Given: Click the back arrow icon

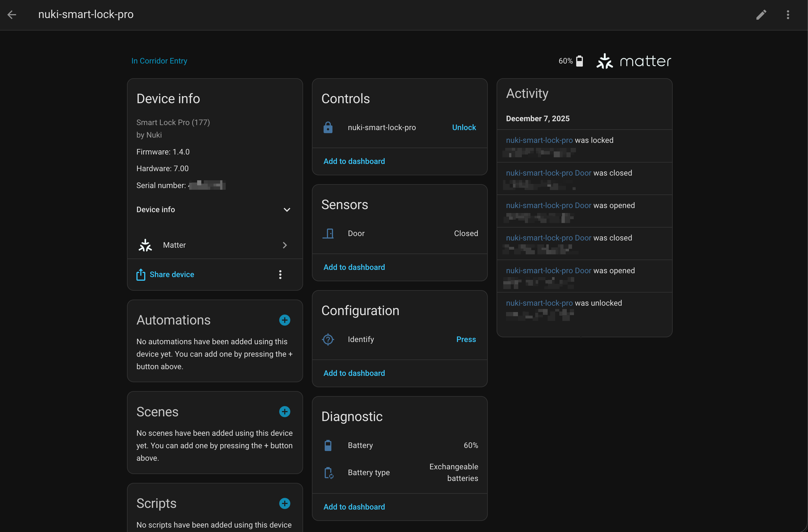Looking at the screenshot, I should click(12, 15).
